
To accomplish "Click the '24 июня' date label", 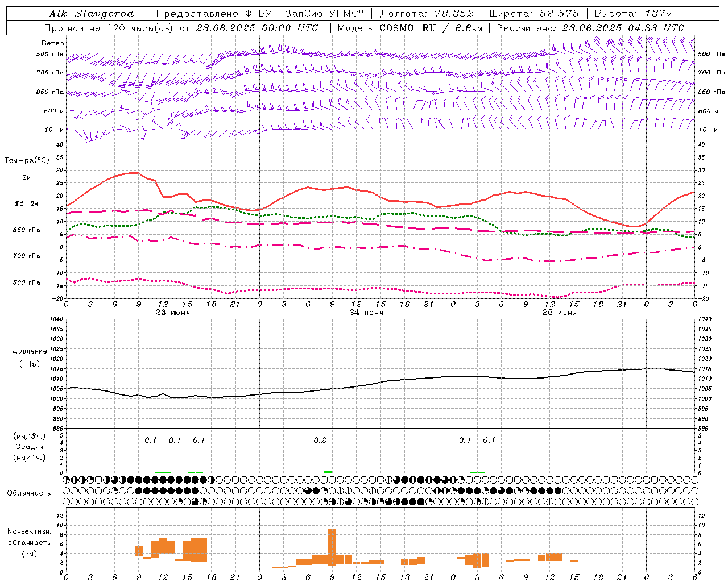I will pos(366,313).
